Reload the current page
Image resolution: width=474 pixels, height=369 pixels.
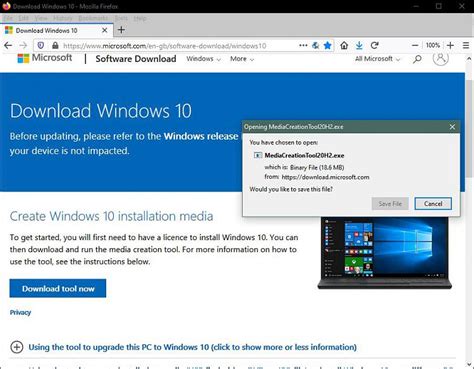[375, 45]
